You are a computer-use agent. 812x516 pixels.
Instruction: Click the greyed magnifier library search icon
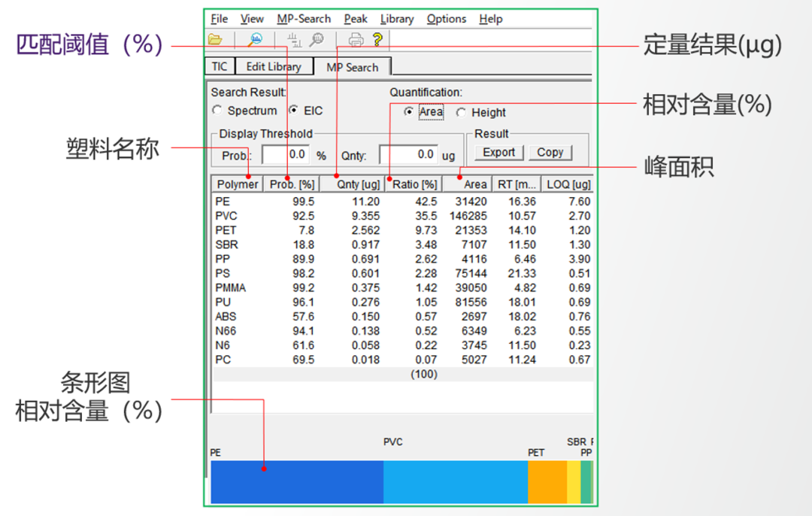pos(317,40)
